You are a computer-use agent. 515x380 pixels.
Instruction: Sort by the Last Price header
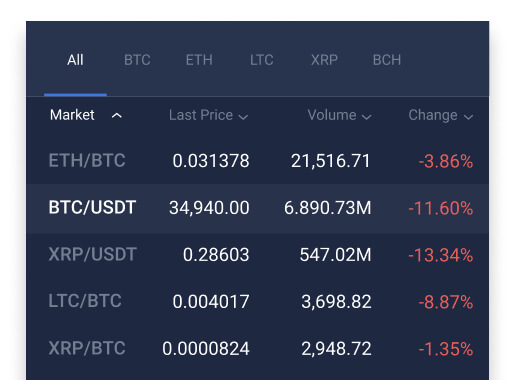tap(201, 115)
